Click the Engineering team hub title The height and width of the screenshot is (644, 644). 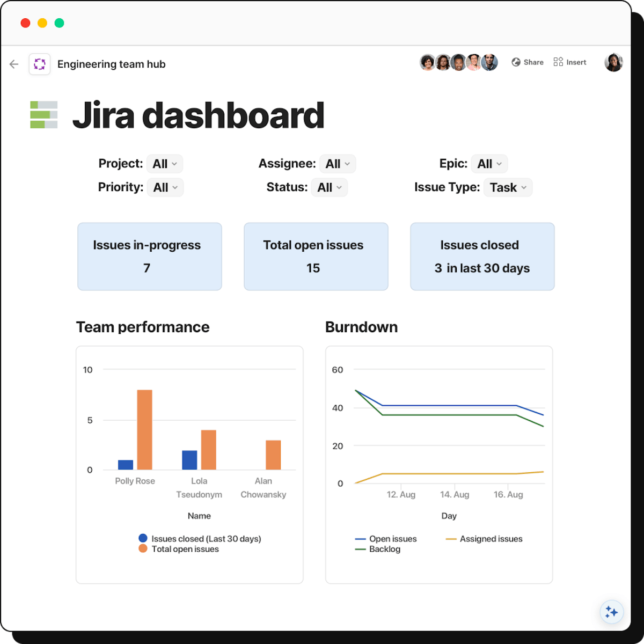pos(112,64)
